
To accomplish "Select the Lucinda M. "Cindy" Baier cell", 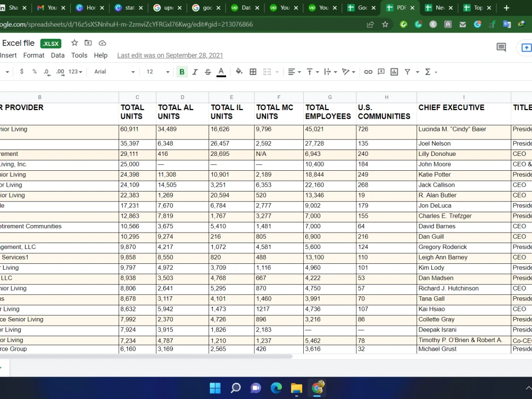I will [x=464, y=132].
